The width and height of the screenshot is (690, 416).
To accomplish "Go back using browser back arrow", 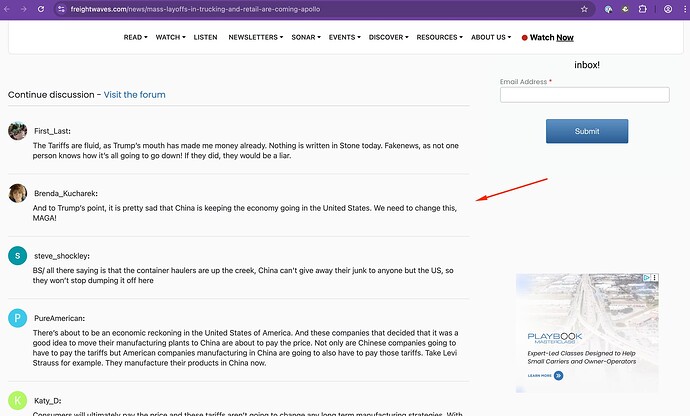I will pos(7,9).
